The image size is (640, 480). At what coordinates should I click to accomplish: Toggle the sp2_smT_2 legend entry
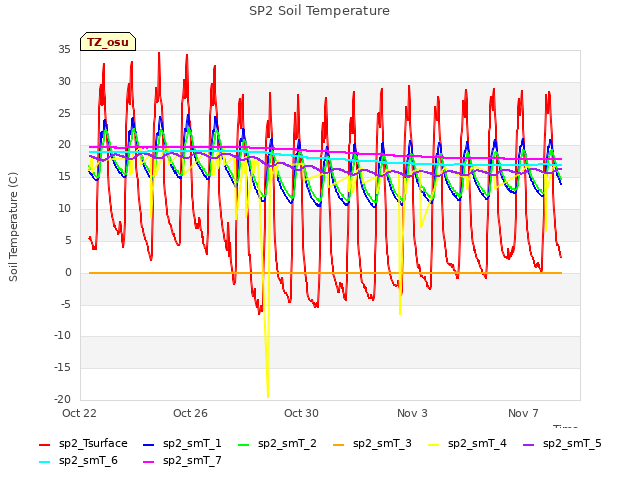(x=278, y=444)
